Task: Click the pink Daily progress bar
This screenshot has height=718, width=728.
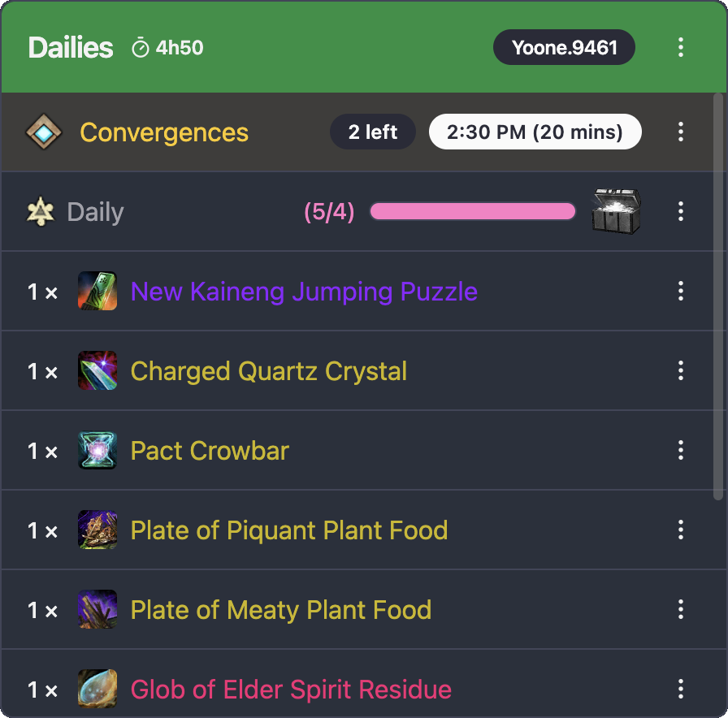Action: pyautogui.click(x=472, y=211)
